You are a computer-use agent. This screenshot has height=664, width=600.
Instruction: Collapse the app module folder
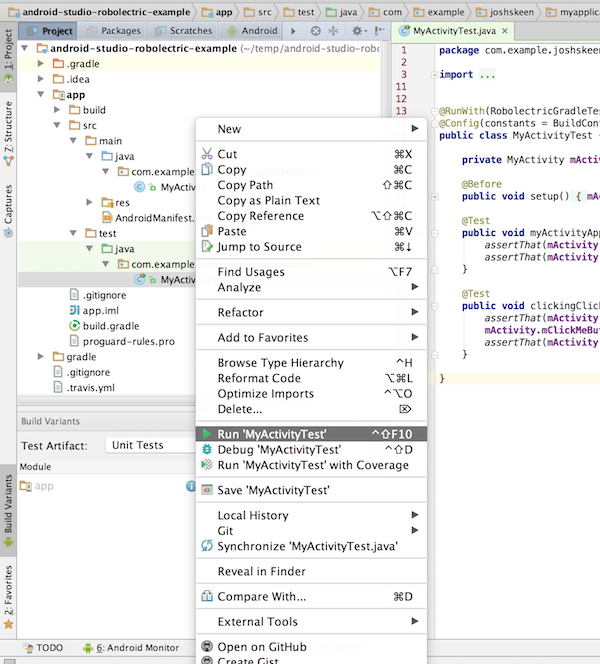point(41,94)
